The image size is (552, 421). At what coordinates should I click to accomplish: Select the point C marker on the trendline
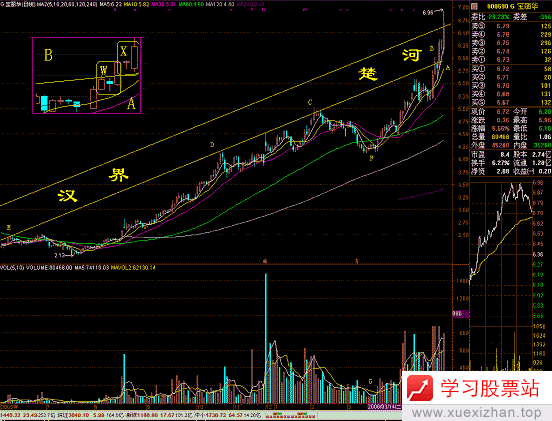tap(310, 102)
